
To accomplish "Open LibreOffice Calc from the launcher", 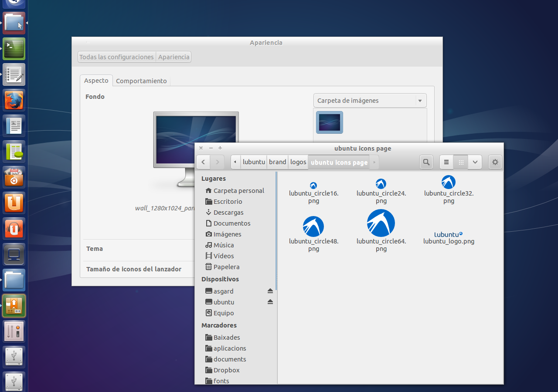I will [x=14, y=152].
